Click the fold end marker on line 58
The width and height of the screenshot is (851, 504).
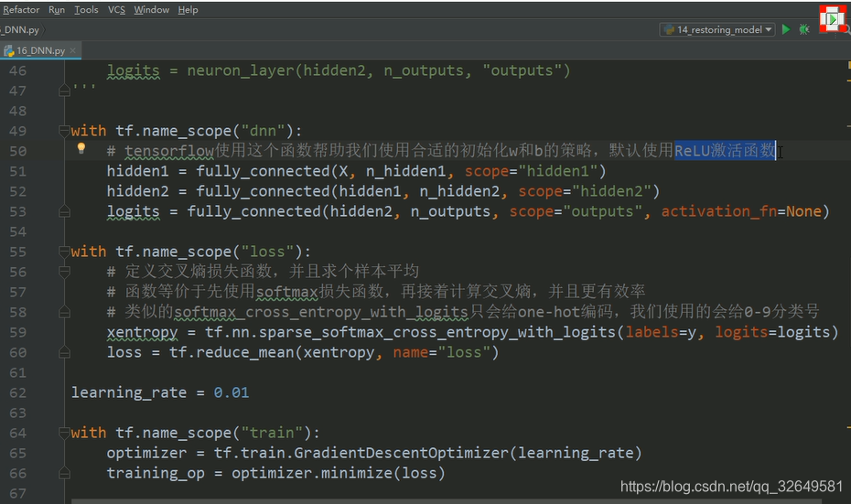point(64,312)
